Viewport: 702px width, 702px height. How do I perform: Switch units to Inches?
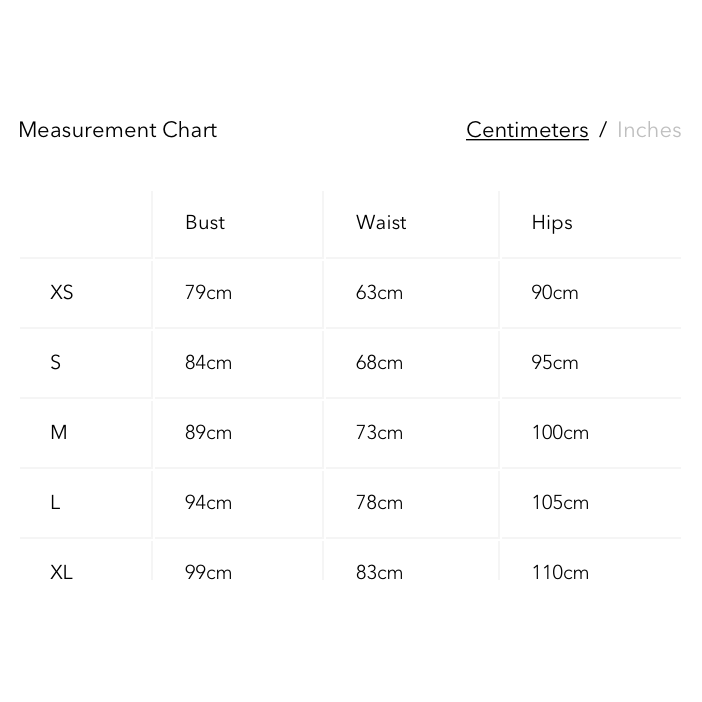(x=649, y=130)
